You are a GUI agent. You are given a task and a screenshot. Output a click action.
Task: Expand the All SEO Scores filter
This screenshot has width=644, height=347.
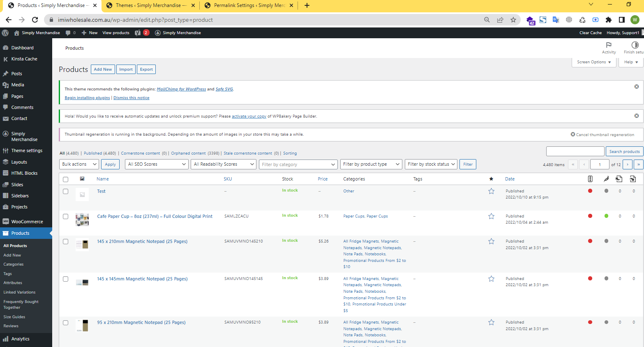pyautogui.click(x=157, y=164)
